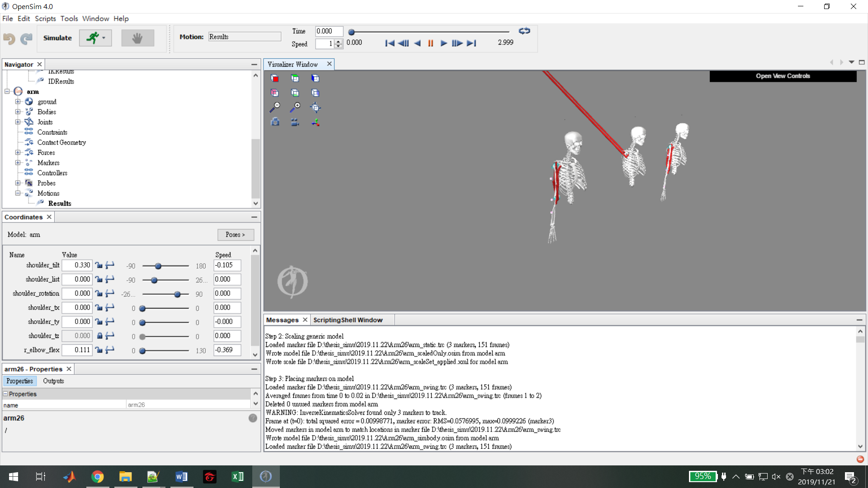Toggle lock for shoulder_rotation coordinate
This screenshot has height=488, width=868.
[x=99, y=293]
